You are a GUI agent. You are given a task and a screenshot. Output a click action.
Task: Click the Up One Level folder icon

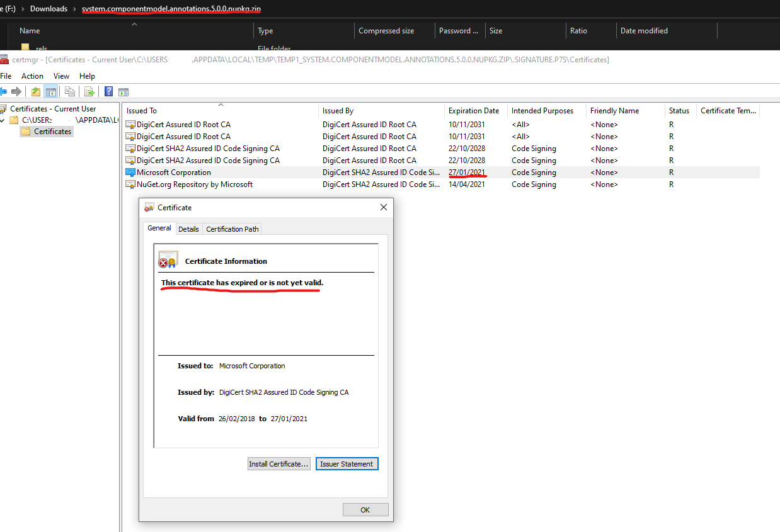pyautogui.click(x=36, y=92)
